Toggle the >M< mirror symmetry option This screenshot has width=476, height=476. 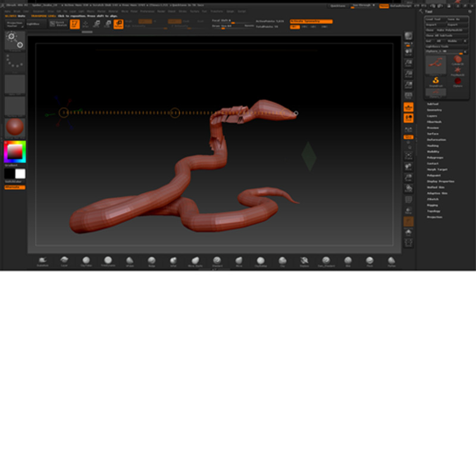pyautogui.click(x=324, y=27)
